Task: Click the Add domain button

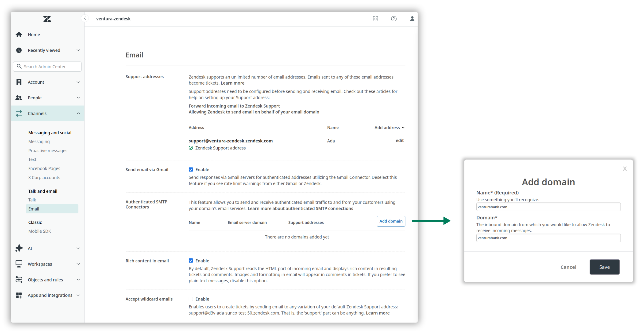Action: coord(390,221)
